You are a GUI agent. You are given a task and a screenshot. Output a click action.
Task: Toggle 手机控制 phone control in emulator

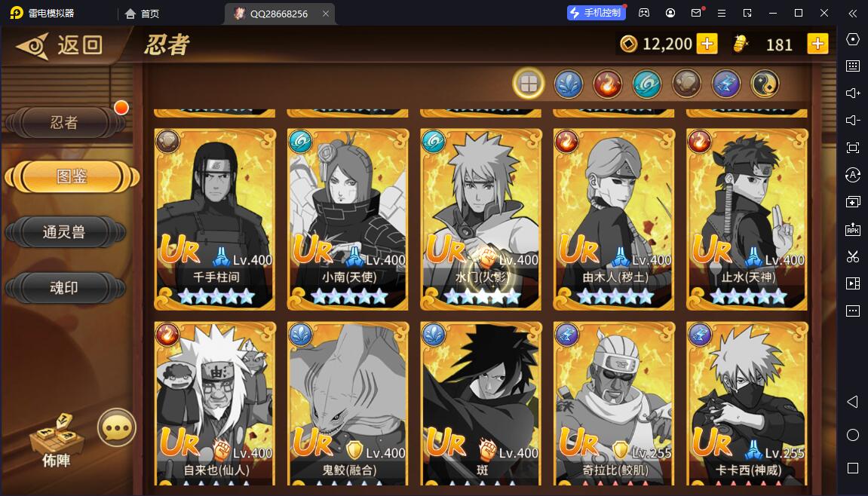coord(597,13)
